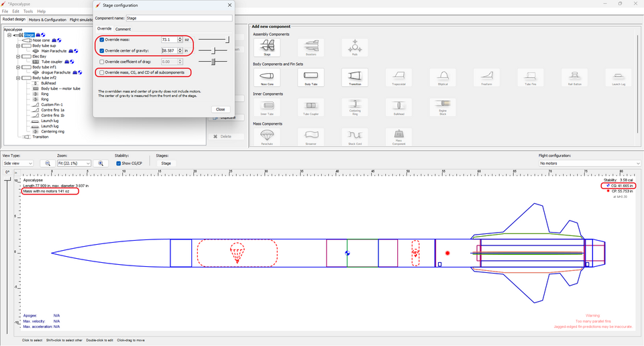Uncheck Override mass checkbox
Image resolution: width=644 pixels, height=346 pixels.
point(102,40)
